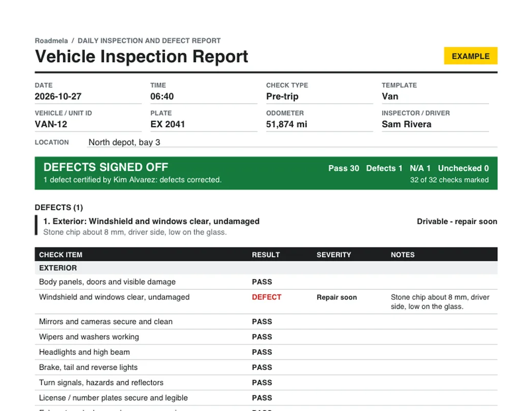Click Body panels, doors and visible damage row

coord(266,282)
